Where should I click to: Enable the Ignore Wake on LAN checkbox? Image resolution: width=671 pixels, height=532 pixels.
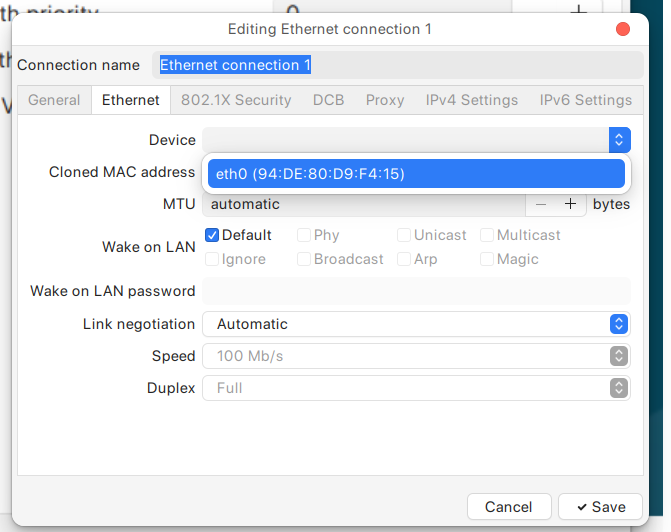(x=212, y=259)
